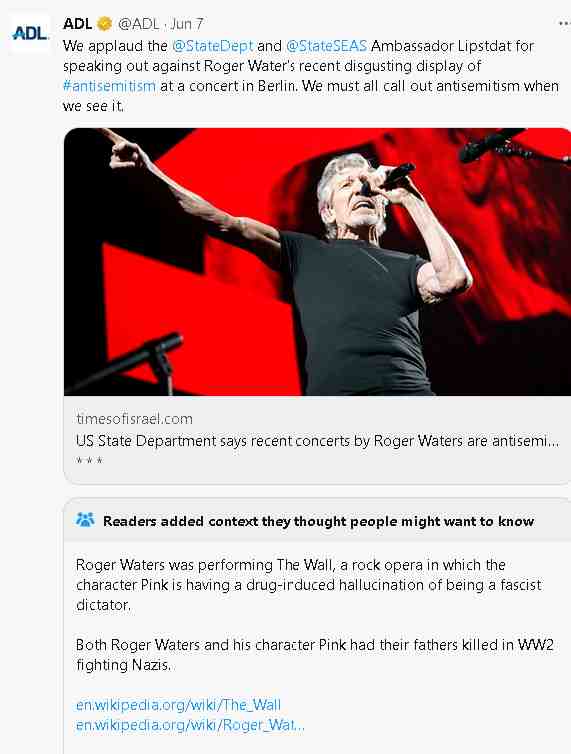Click the @ADL handle
Viewport: 571px width, 754px height.
tap(139, 24)
